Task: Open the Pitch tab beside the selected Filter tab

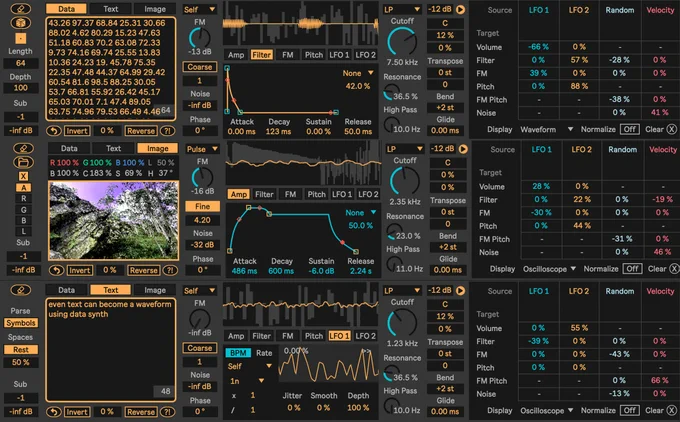Action: [x=314, y=55]
